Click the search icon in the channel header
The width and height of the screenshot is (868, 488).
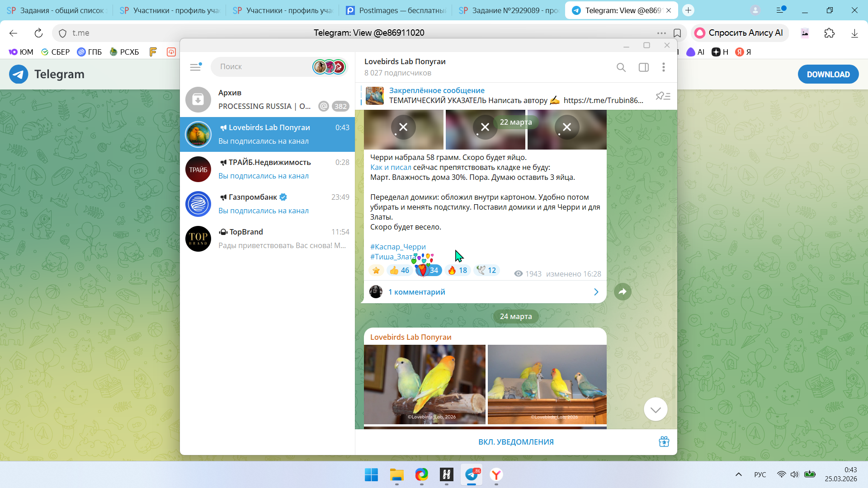(x=621, y=67)
